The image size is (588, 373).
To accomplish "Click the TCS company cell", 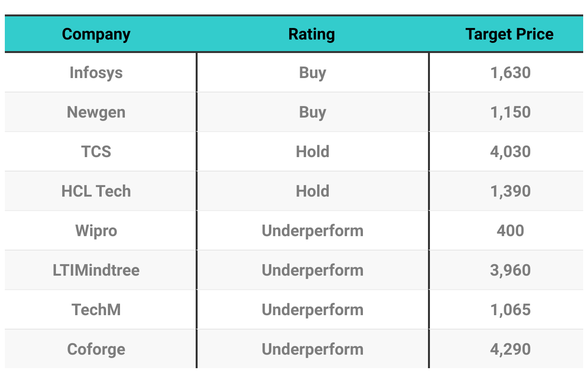I will pyautogui.click(x=96, y=152).
